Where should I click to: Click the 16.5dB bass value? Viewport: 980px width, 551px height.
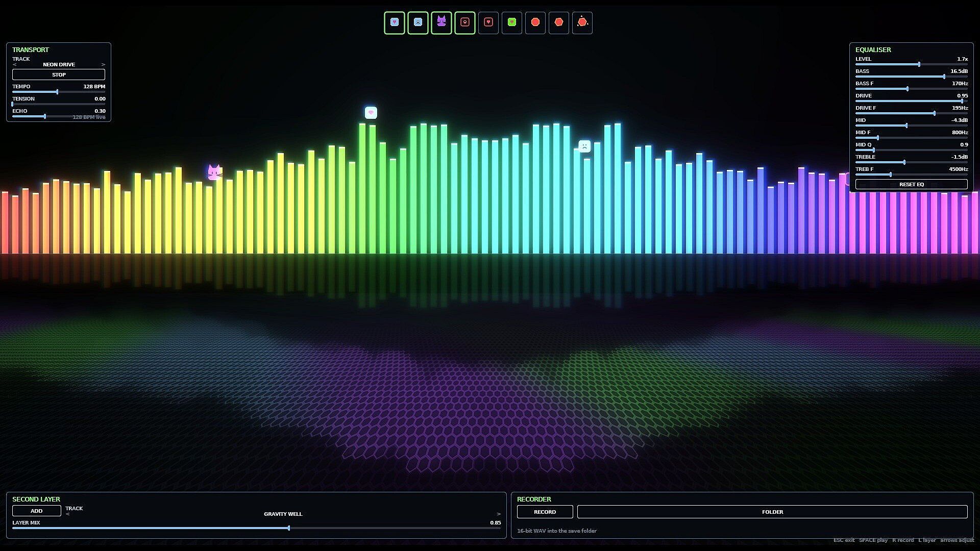pos(959,71)
